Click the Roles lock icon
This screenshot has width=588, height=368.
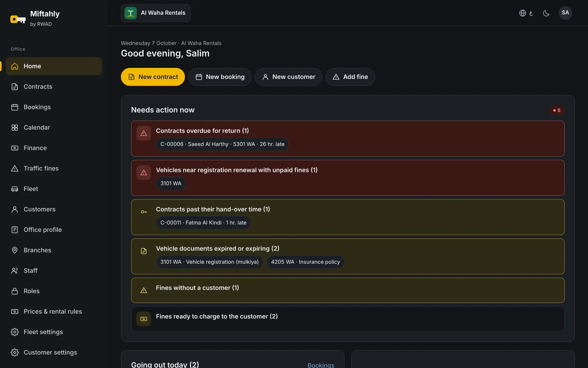click(x=15, y=291)
